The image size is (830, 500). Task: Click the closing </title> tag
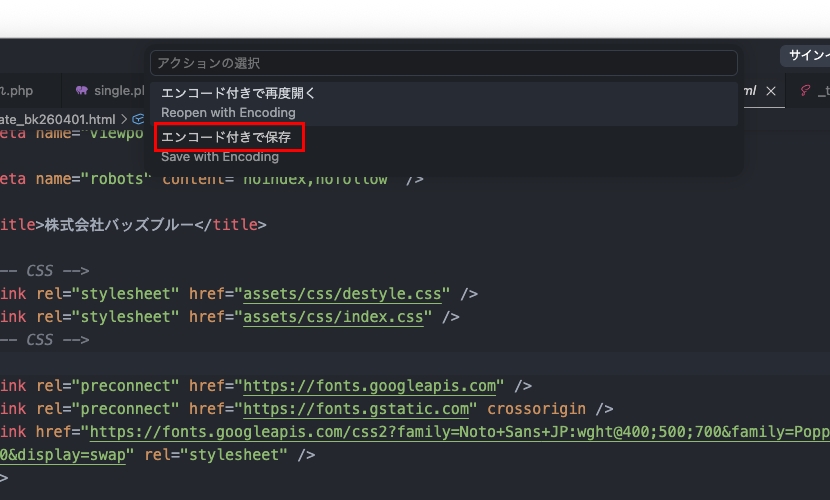[x=230, y=225]
